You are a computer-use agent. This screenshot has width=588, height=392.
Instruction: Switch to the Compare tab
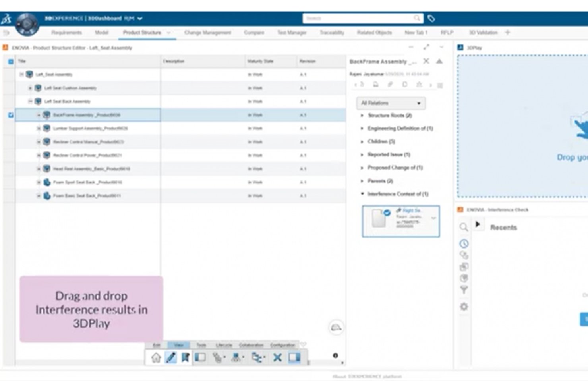(x=254, y=33)
